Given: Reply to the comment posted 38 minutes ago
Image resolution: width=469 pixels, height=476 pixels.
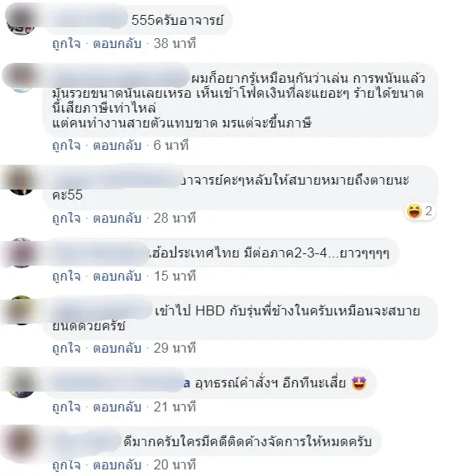Looking at the screenshot, I should (x=117, y=44).
